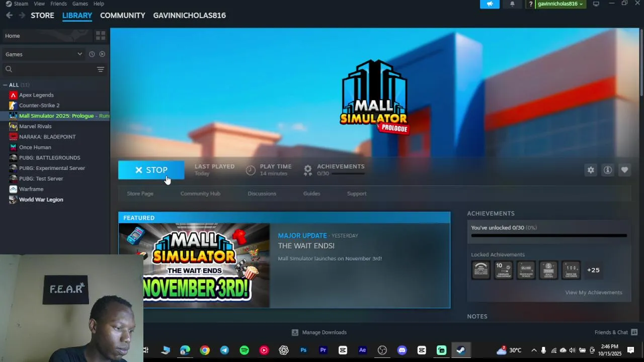Go to the COMMUNITY tab
The height and width of the screenshot is (362, 644).
(x=122, y=16)
